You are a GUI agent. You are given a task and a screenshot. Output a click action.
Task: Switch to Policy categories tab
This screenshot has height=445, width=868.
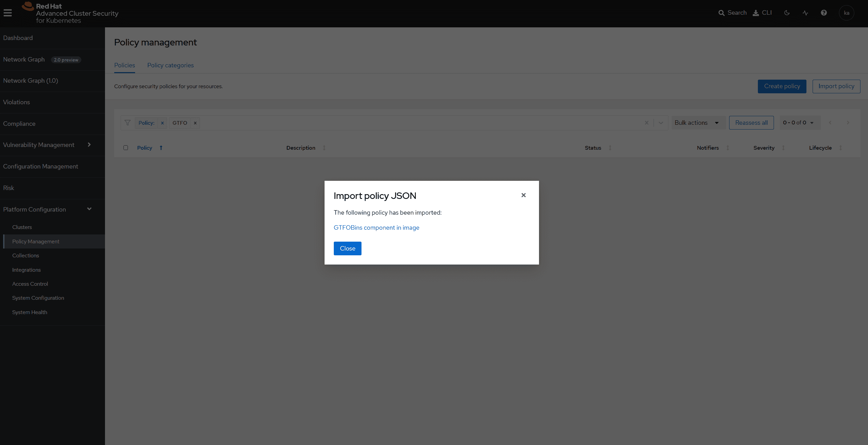tap(170, 65)
